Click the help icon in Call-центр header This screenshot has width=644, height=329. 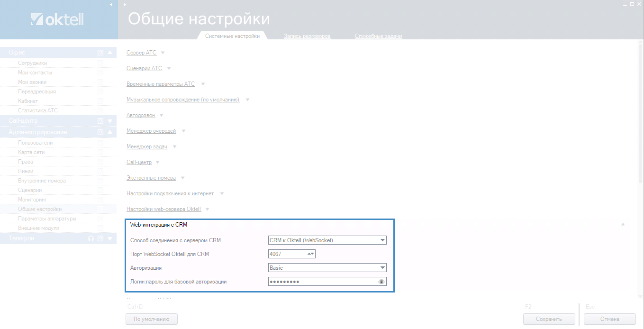100,121
